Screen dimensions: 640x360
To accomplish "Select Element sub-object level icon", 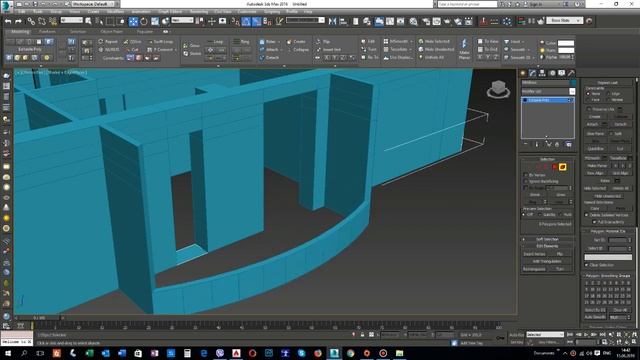I will (562, 167).
